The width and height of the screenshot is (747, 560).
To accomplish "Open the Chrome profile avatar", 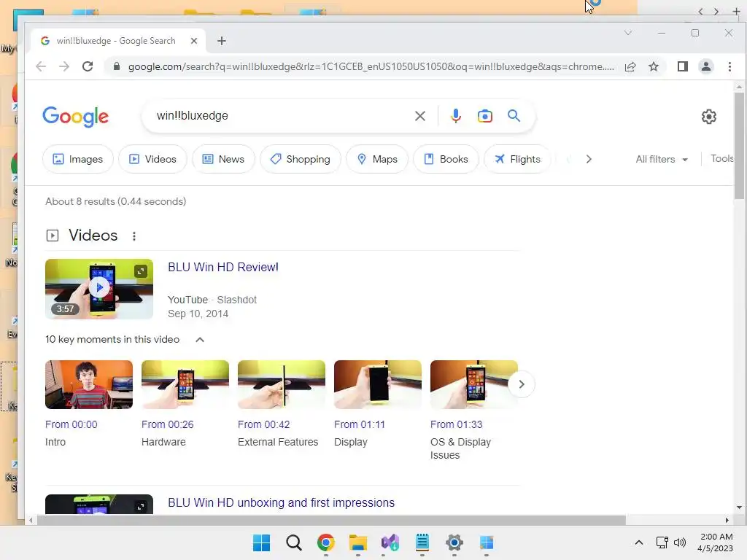I will [706, 66].
